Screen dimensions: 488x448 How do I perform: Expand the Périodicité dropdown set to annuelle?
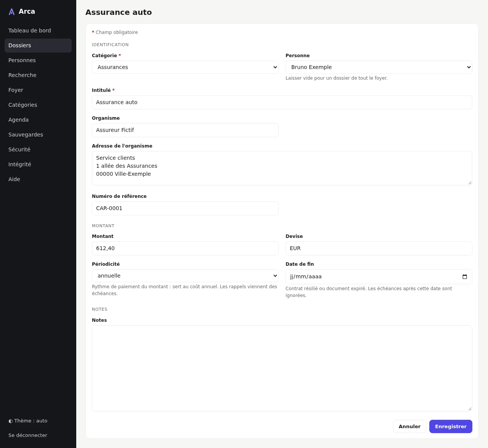(x=185, y=276)
